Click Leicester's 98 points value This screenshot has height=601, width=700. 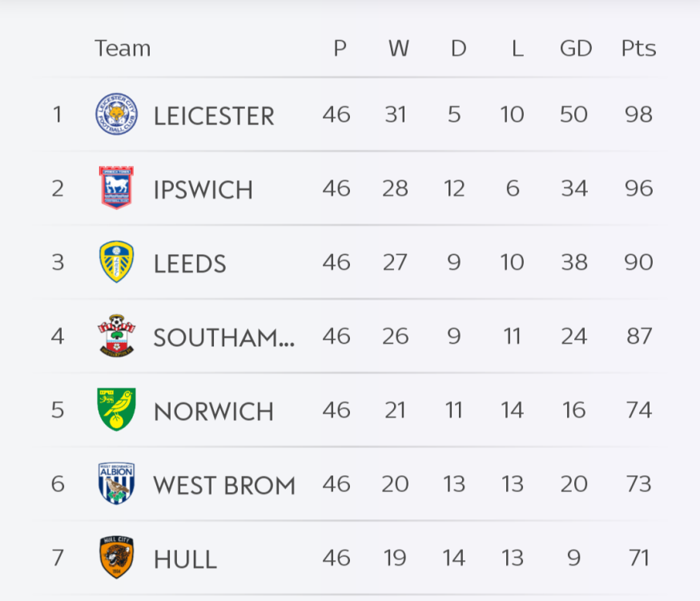coord(638,115)
